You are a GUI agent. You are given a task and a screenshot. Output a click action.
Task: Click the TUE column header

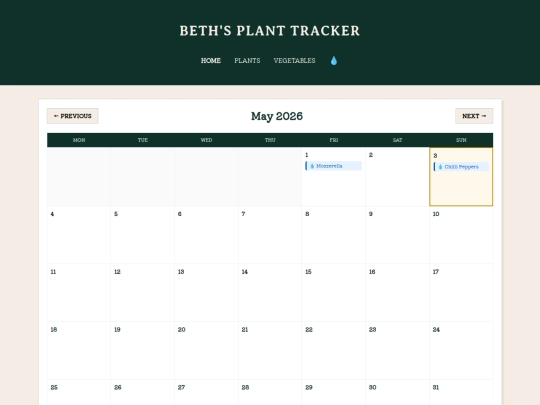click(143, 140)
